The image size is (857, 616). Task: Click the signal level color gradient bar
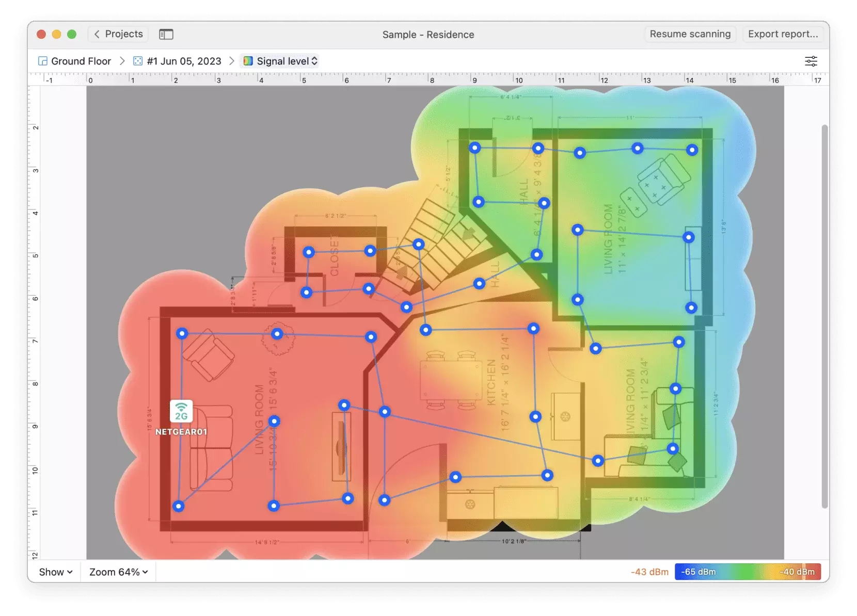point(748,572)
